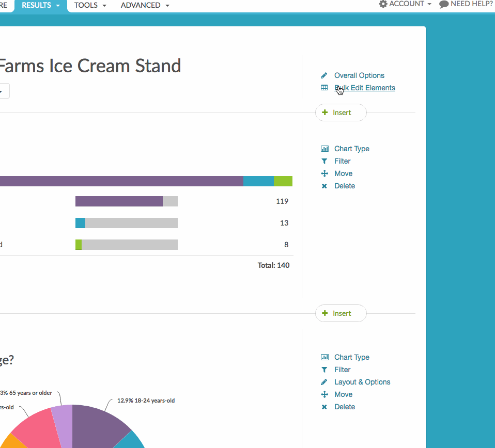Click the '12.9% 18-24 years-old' pie label

[x=146, y=401]
